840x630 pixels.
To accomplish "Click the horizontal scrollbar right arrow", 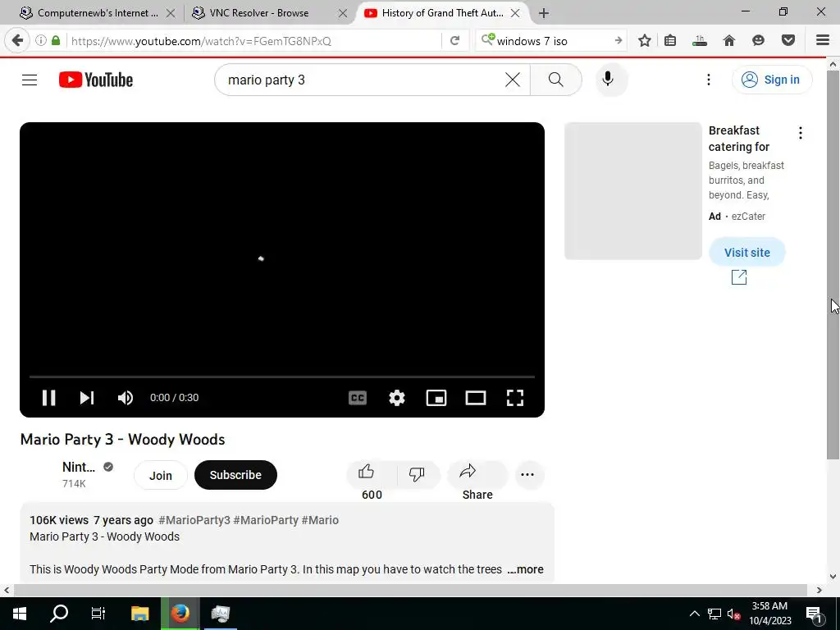I will tap(819, 590).
